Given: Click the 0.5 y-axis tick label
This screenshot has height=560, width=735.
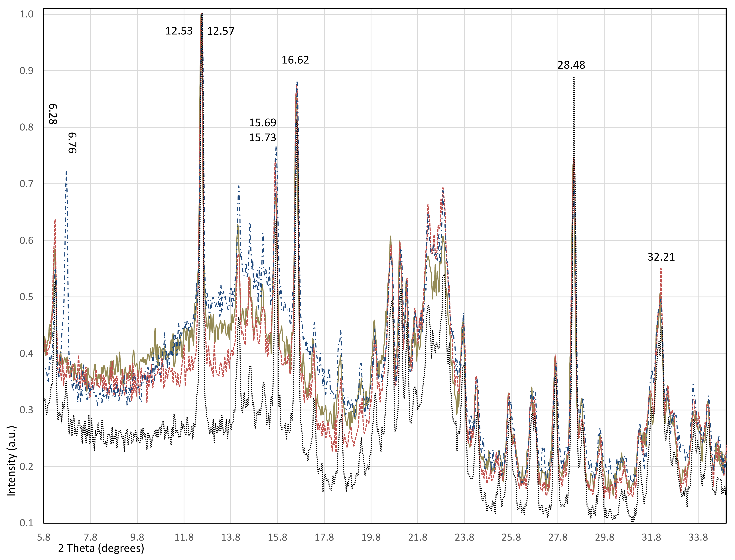Looking at the screenshot, I should (x=26, y=297).
